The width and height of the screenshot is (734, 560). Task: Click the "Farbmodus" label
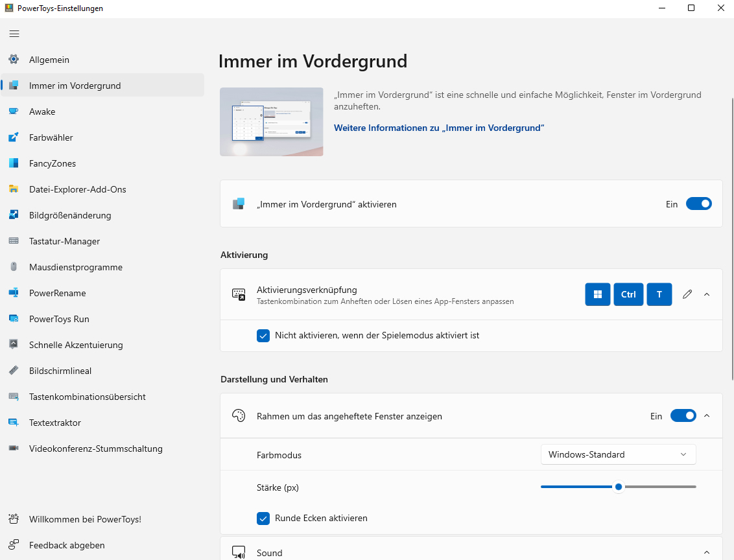pos(279,455)
